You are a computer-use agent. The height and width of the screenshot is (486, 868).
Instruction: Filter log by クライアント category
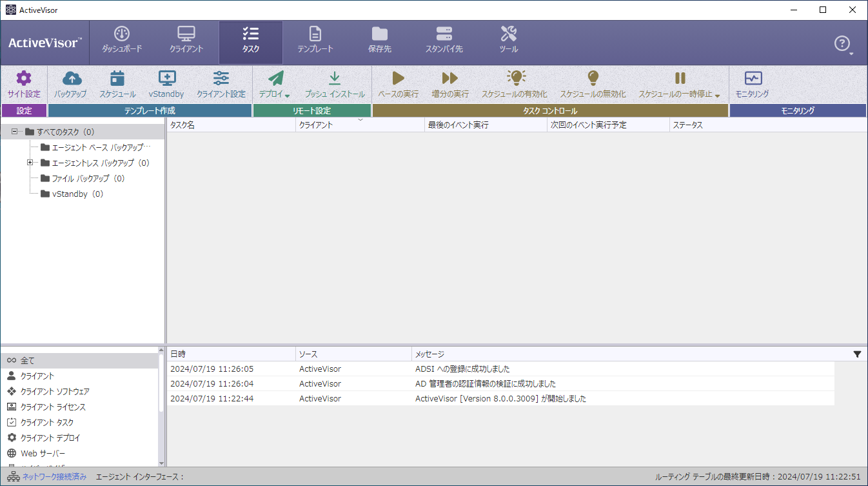[79, 376]
